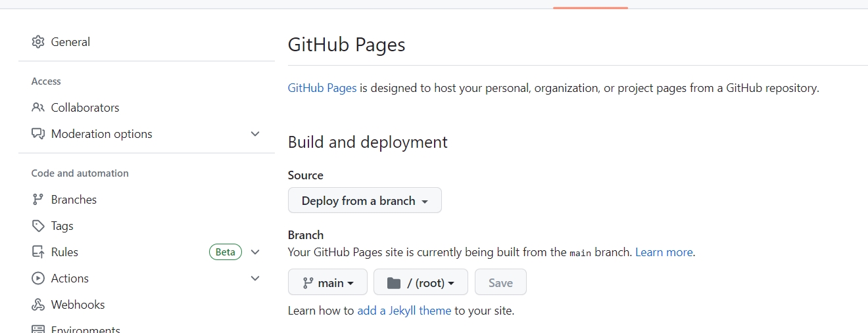The image size is (868, 333).
Task: Open the / (root) folder dropdown
Action: pos(421,282)
